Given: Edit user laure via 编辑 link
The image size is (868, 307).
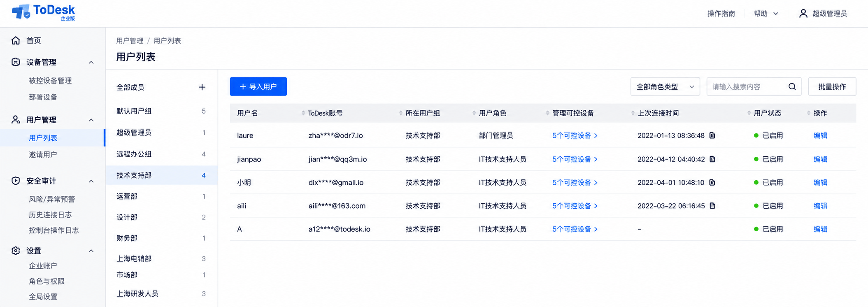Looking at the screenshot, I should (820, 135).
